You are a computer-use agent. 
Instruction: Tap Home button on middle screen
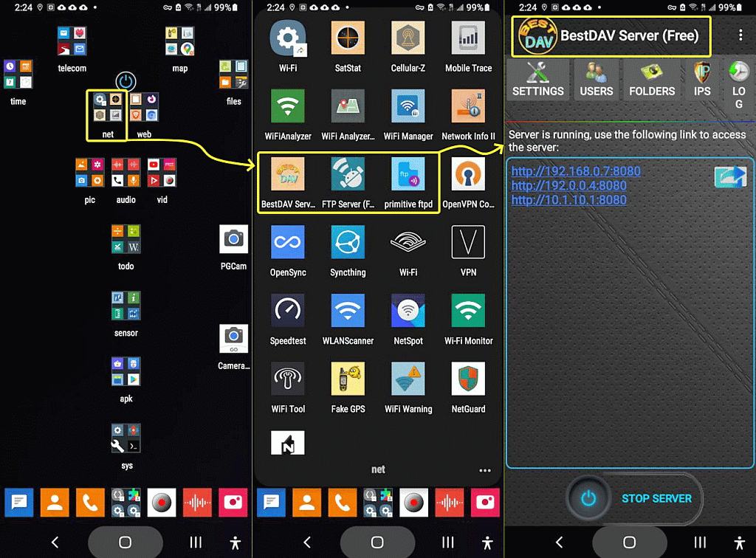click(377, 542)
